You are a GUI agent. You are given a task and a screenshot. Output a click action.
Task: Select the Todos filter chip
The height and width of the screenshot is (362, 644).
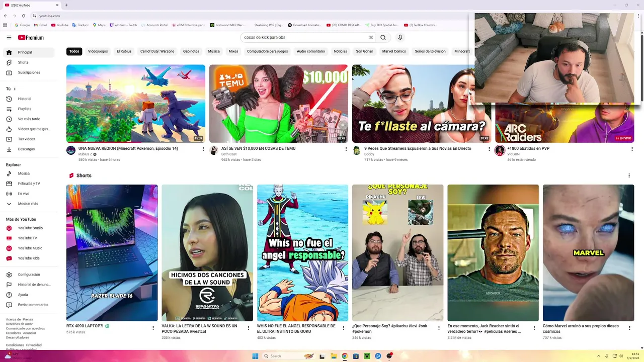(74, 51)
